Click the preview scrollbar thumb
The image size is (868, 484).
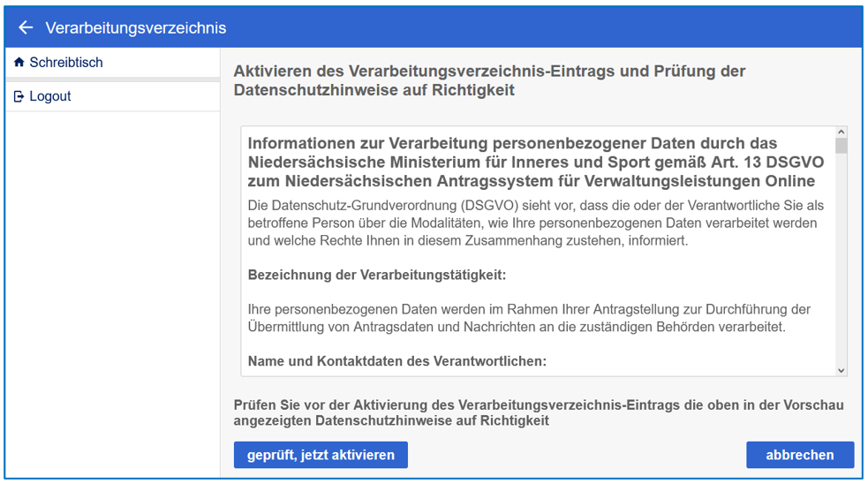[841, 146]
